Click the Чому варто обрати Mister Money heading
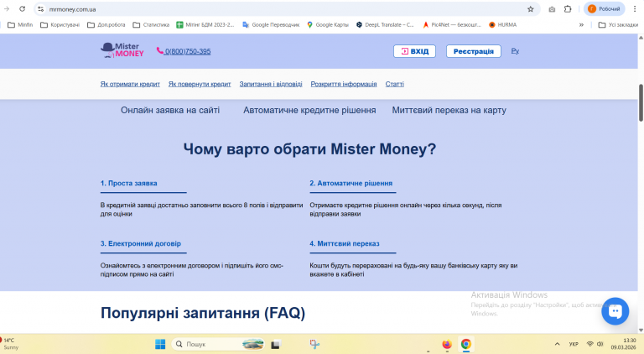The image size is (644, 354). coord(309,148)
